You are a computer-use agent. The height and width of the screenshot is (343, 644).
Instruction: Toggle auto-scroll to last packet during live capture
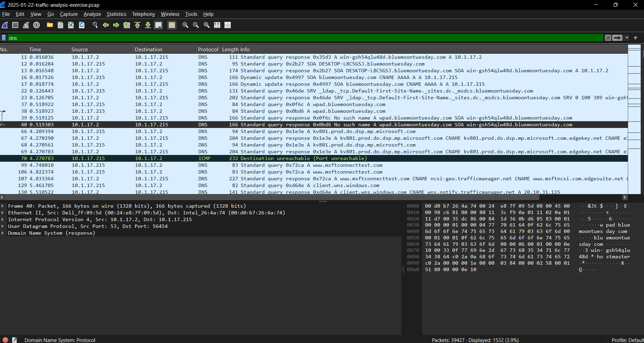click(x=158, y=25)
